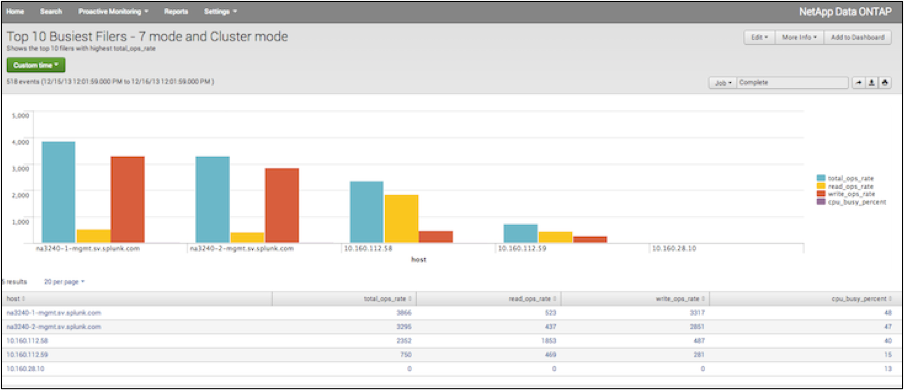Click total_ops_rate value 750
The image size is (904, 390).
[406, 354]
